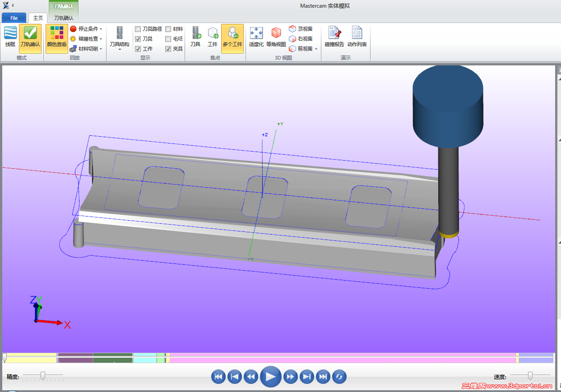Enable the 材料 material checkbox
Viewport: 561px width, 392px height.
click(x=168, y=29)
